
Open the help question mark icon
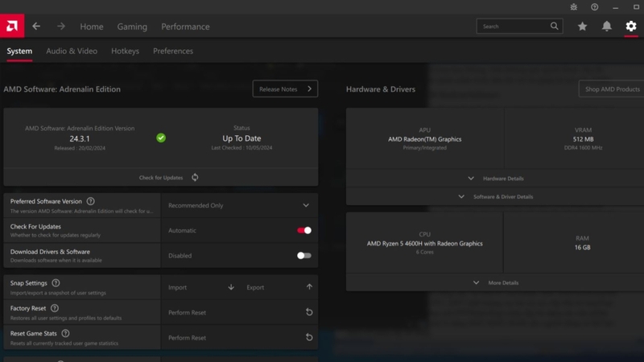coord(594,7)
